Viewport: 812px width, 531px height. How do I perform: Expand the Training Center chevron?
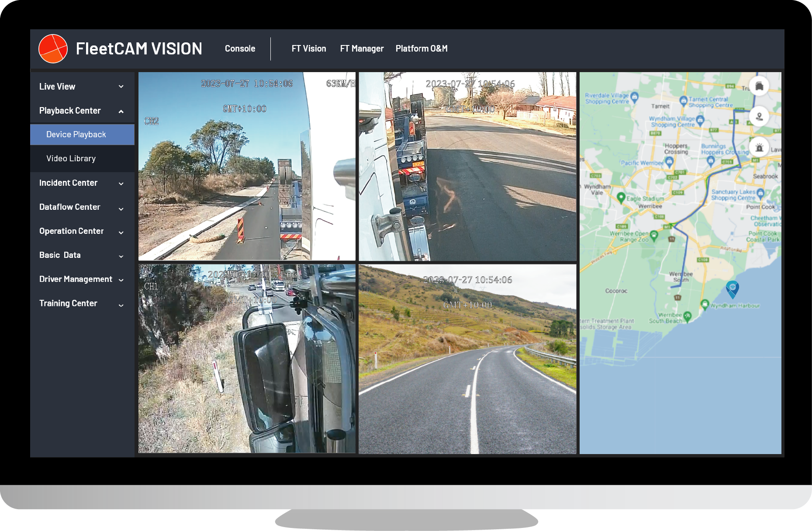pyautogui.click(x=121, y=305)
